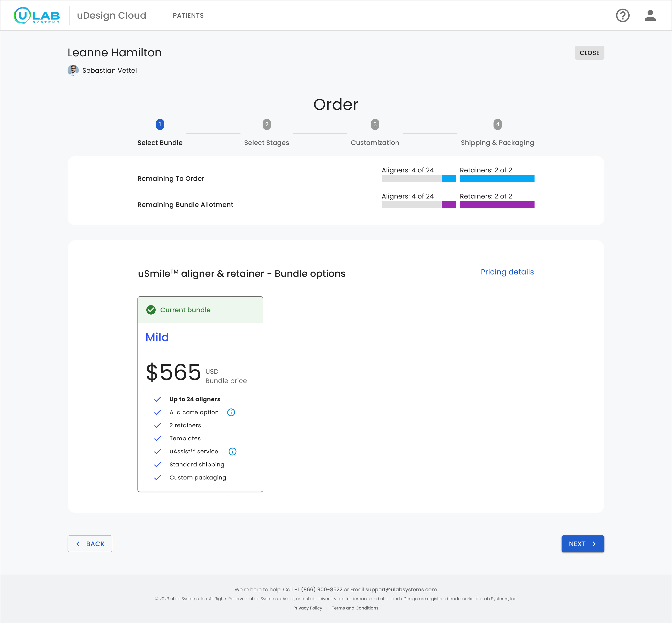
Task: Go to step 4 Shipping & Packaging
Action: click(x=497, y=133)
